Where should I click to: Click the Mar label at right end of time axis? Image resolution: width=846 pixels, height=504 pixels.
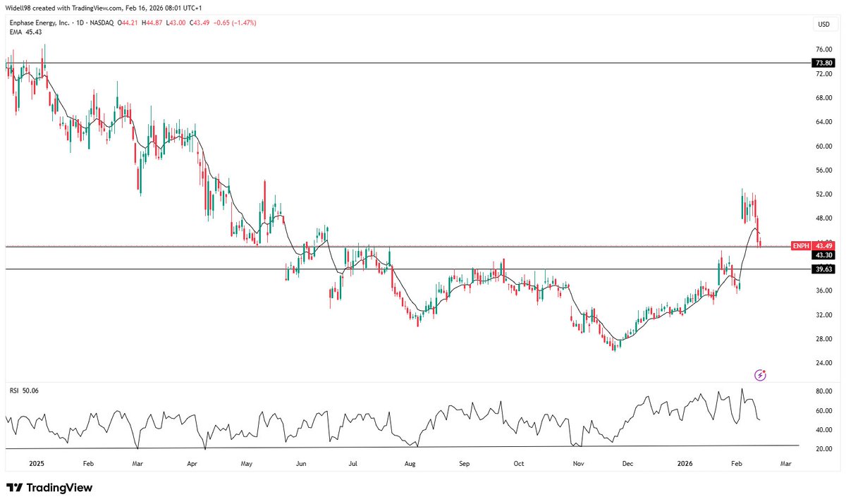786,465
